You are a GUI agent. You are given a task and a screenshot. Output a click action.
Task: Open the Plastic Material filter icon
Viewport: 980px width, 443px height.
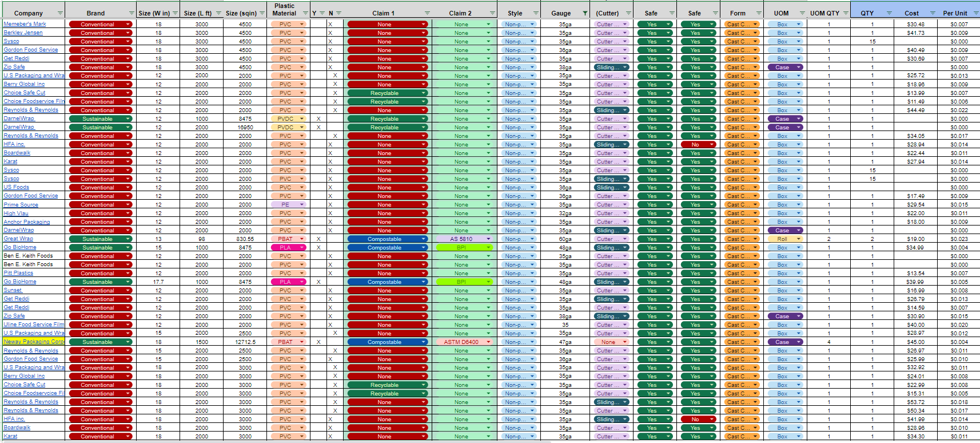(305, 13)
